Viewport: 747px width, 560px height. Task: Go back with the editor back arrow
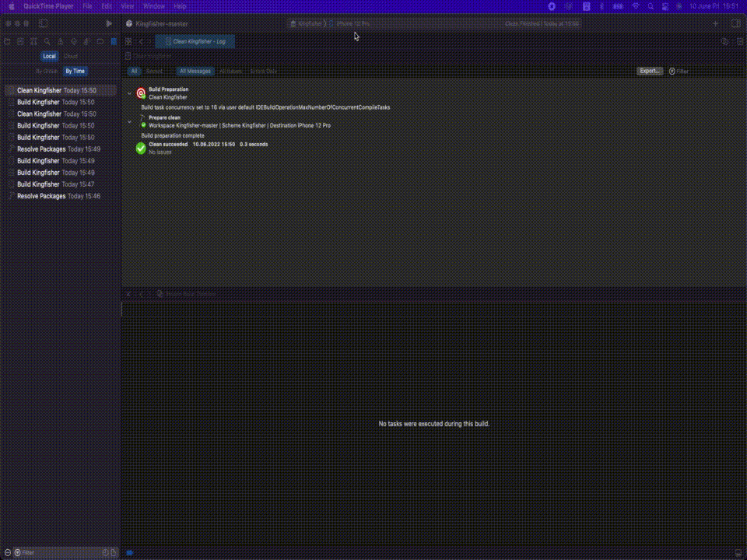point(141,41)
